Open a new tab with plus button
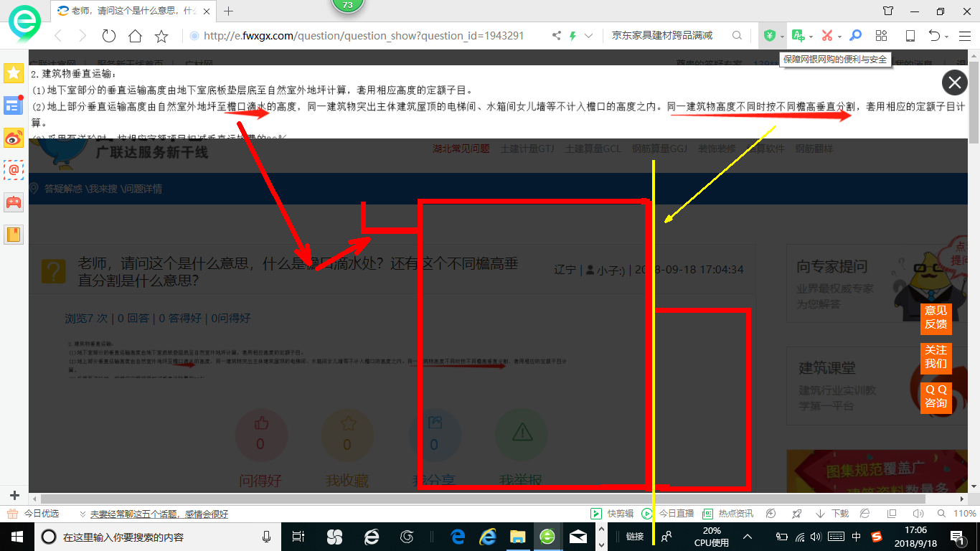Screen dimensions: 980x551 pyautogui.click(x=229, y=11)
